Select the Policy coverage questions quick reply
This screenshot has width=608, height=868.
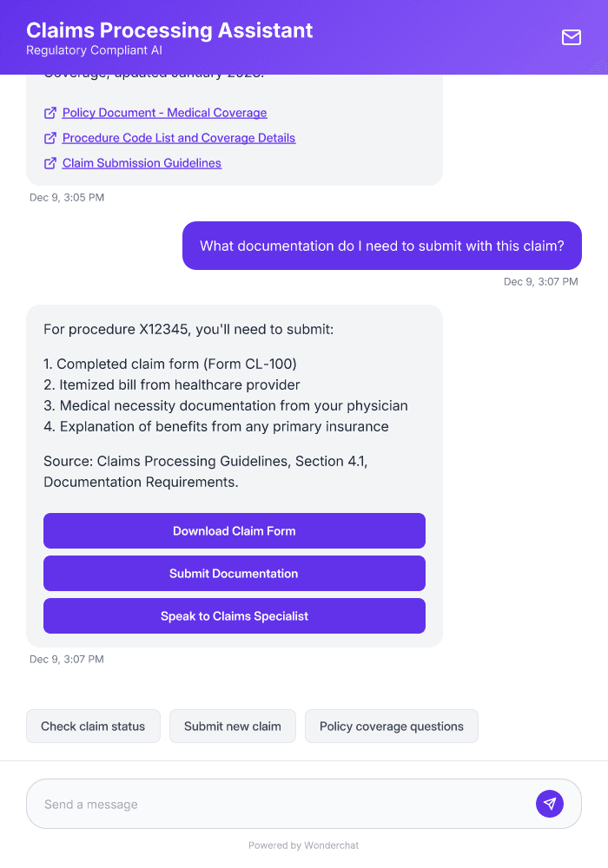[x=391, y=726]
